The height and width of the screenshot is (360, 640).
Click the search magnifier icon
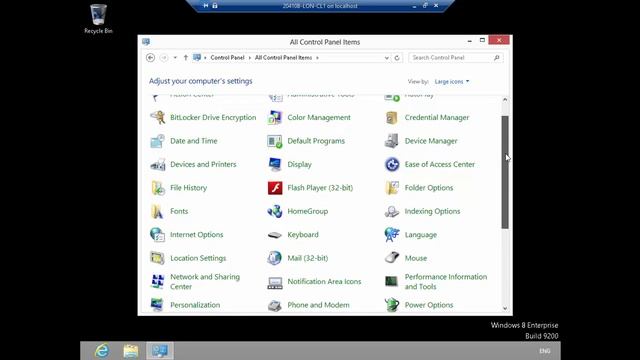click(x=497, y=58)
